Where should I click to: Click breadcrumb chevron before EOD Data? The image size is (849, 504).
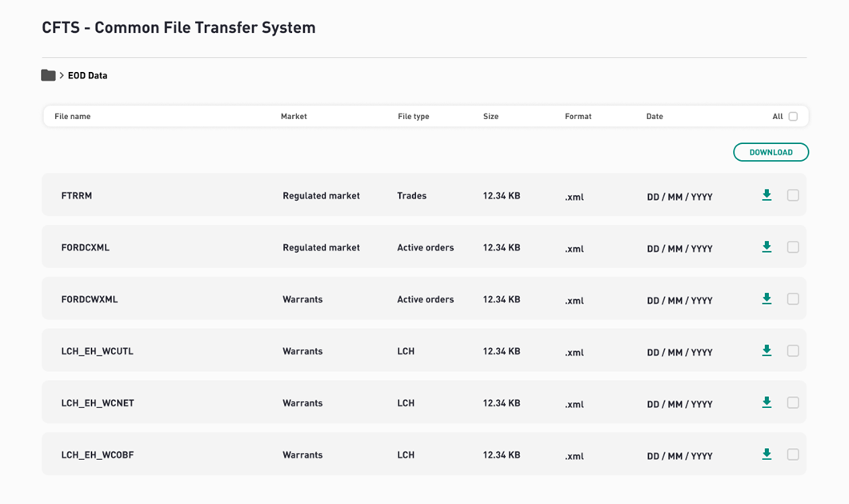(62, 75)
